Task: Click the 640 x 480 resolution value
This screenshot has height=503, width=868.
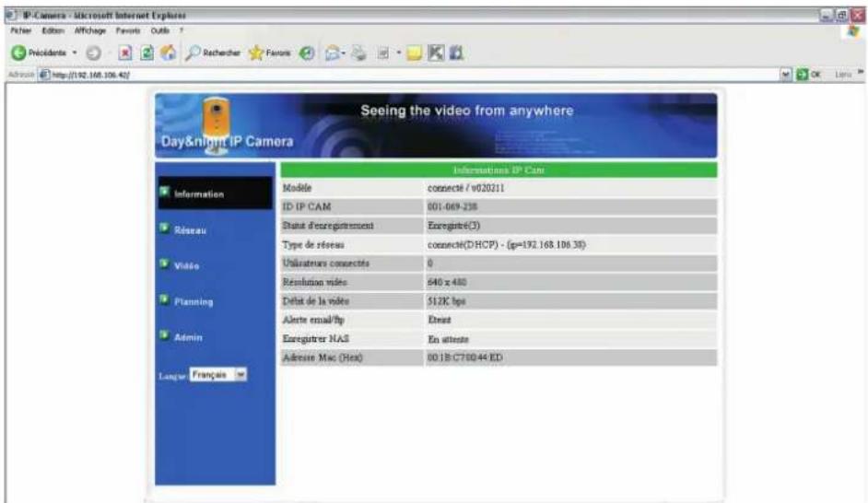Action: point(447,282)
